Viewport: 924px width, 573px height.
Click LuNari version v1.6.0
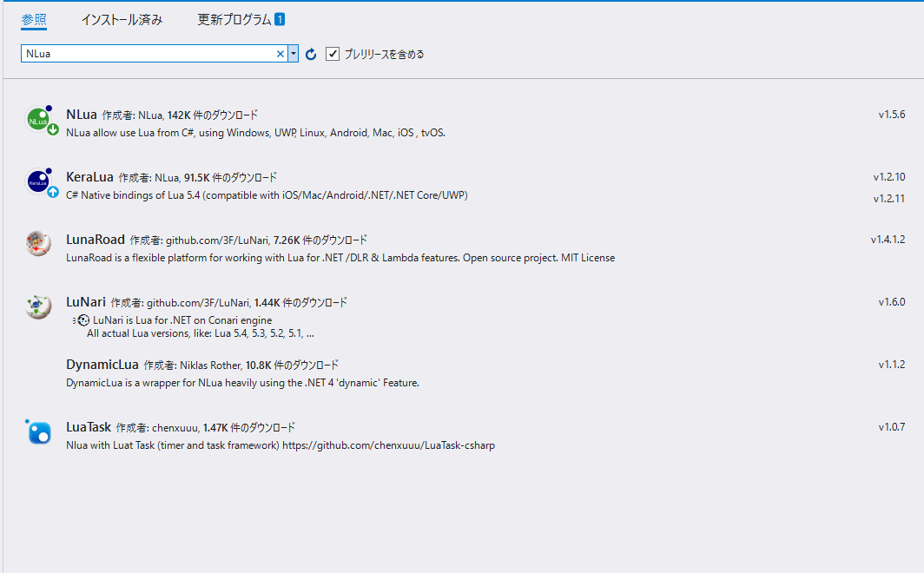click(892, 301)
